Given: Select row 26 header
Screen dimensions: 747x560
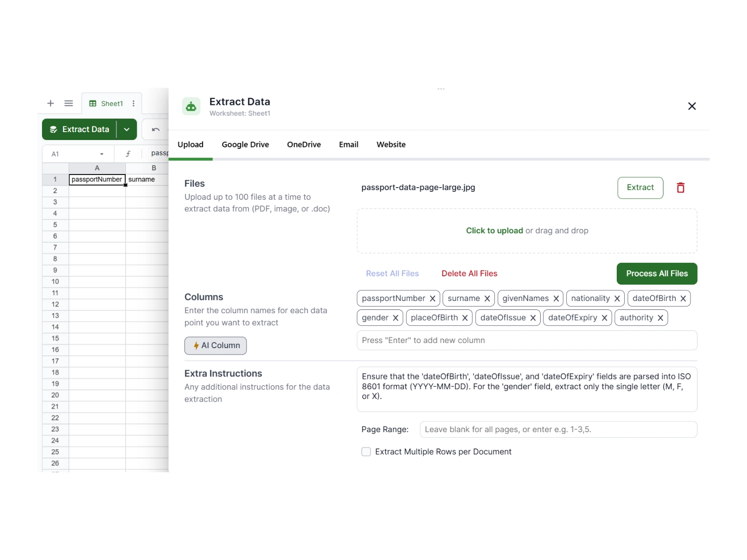Looking at the screenshot, I should (55, 463).
